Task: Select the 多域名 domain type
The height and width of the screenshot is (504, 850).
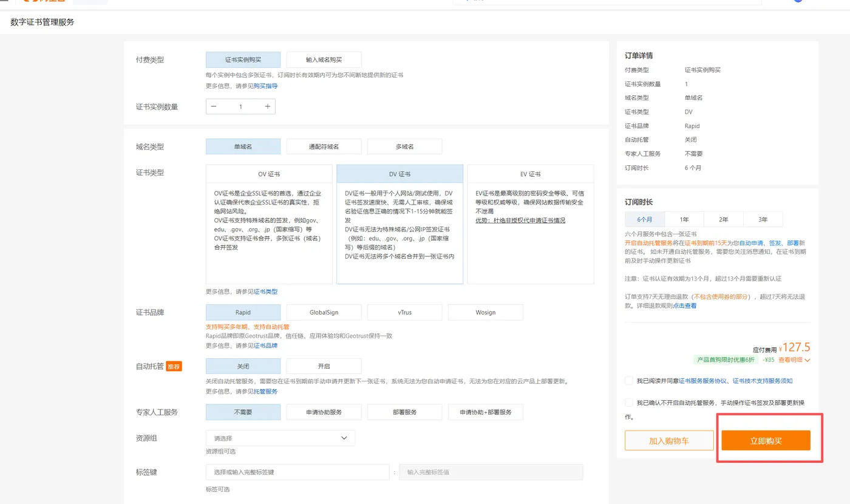Action: (x=405, y=146)
